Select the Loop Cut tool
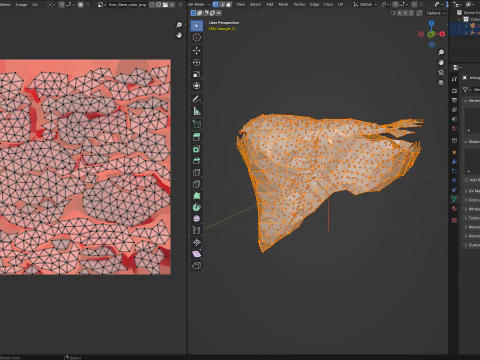 (197, 172)
